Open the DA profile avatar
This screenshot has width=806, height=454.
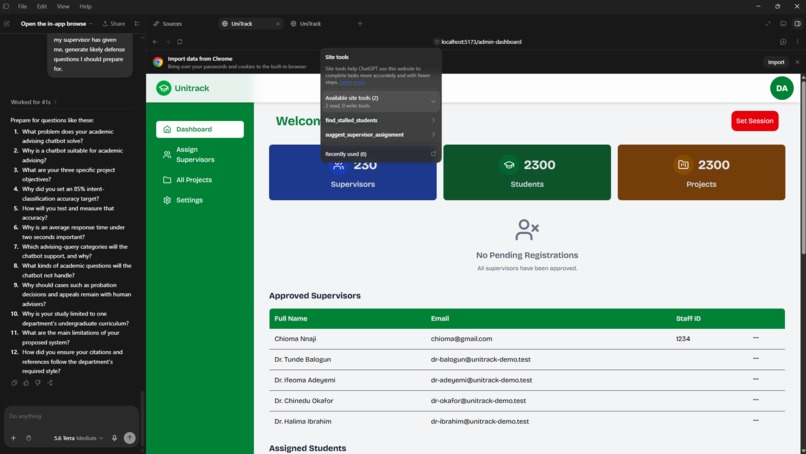[x=781, y=88]
